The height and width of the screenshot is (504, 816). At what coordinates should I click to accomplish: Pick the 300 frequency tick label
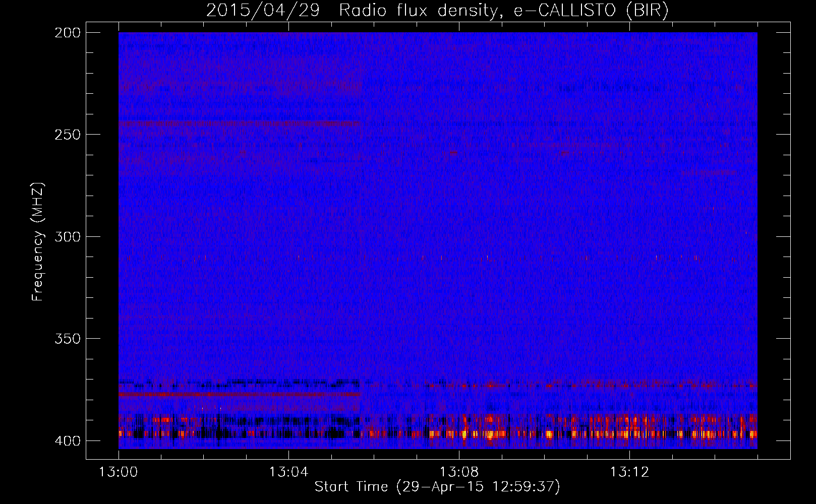68,237
